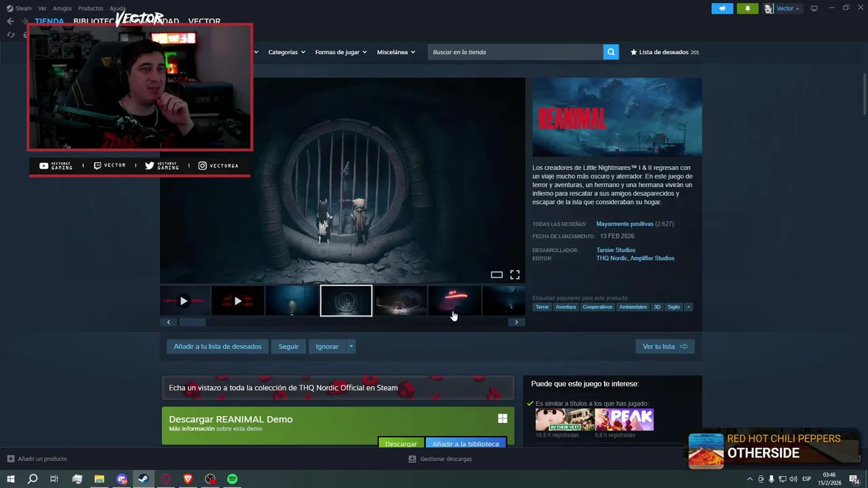Expand Formas de jugar menu

pyautogui.click(x=340, y=52)
